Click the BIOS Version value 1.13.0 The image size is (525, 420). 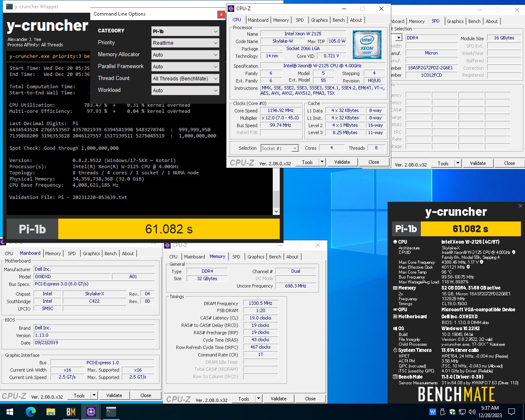click(94, 335)
